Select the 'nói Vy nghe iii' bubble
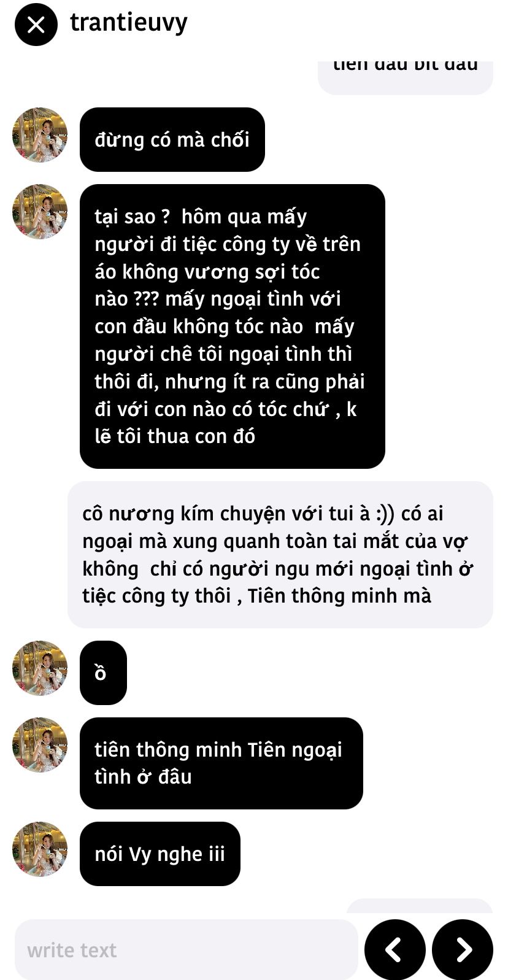The image size is (508, 980). (160, 854)
